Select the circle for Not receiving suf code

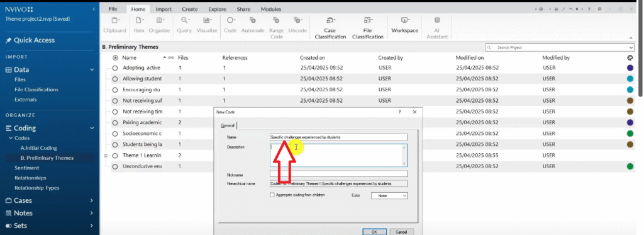[x=115, y=100]
